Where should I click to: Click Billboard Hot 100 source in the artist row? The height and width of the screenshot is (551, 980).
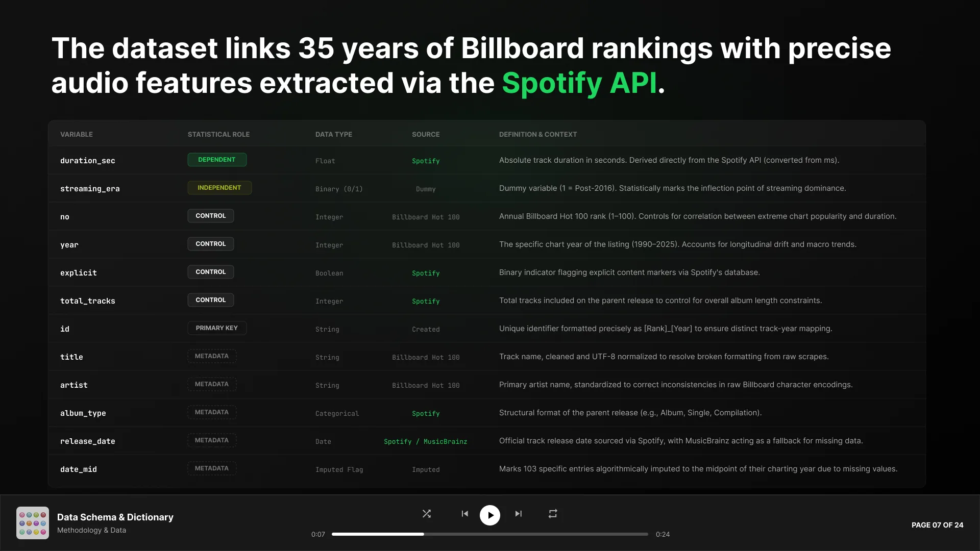[426, 385]
